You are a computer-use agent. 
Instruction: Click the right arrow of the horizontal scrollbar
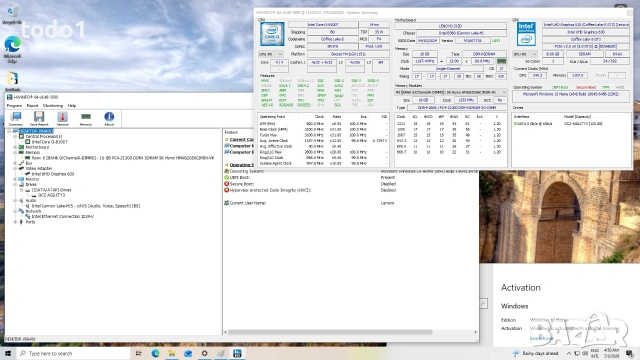(x=476, y=332)
